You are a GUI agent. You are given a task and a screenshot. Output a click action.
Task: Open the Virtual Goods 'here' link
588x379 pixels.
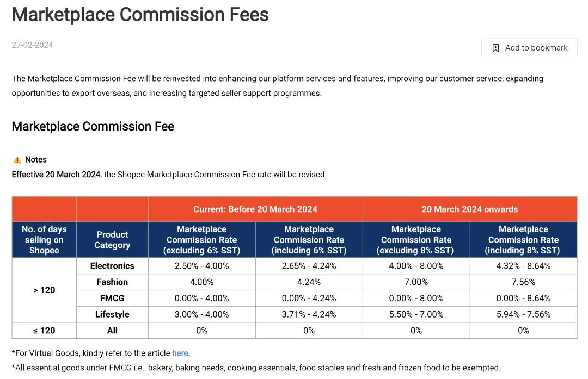point(181,353)
